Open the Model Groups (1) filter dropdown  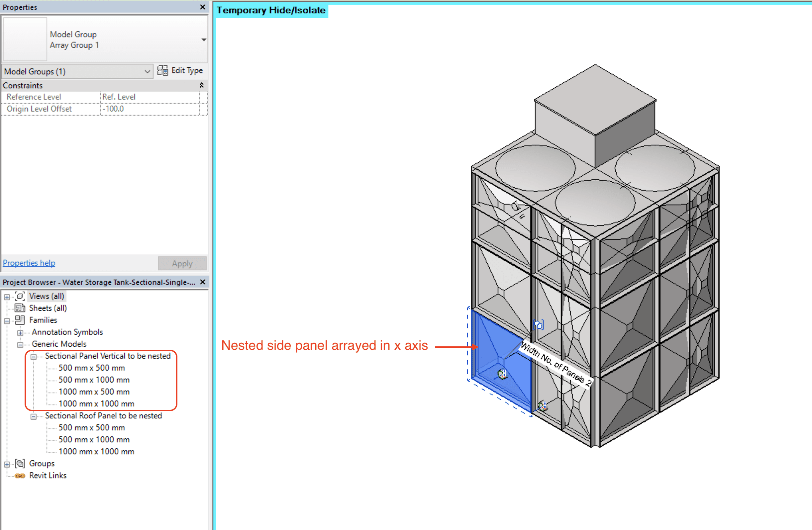pyautogui.click(x=147, y=72)
